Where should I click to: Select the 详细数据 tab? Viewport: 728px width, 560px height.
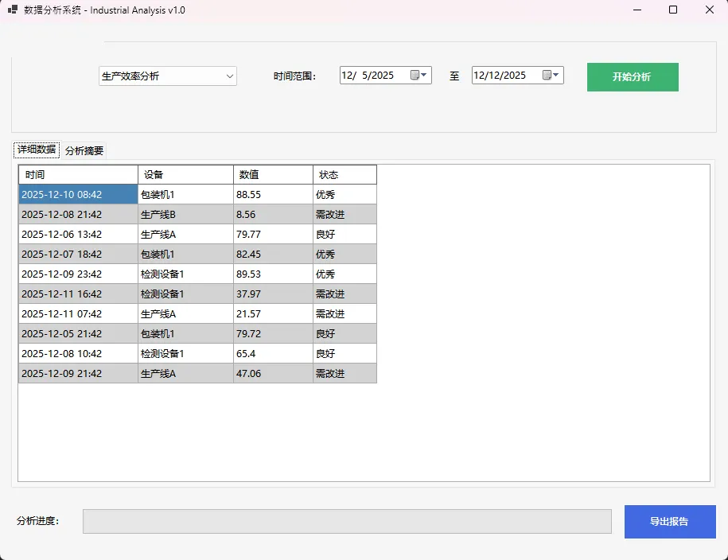click(37, 150)
